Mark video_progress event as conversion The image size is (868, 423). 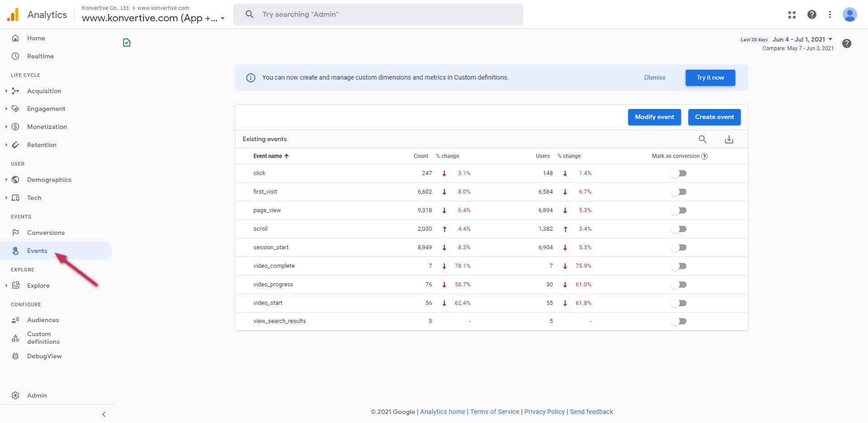679,285
